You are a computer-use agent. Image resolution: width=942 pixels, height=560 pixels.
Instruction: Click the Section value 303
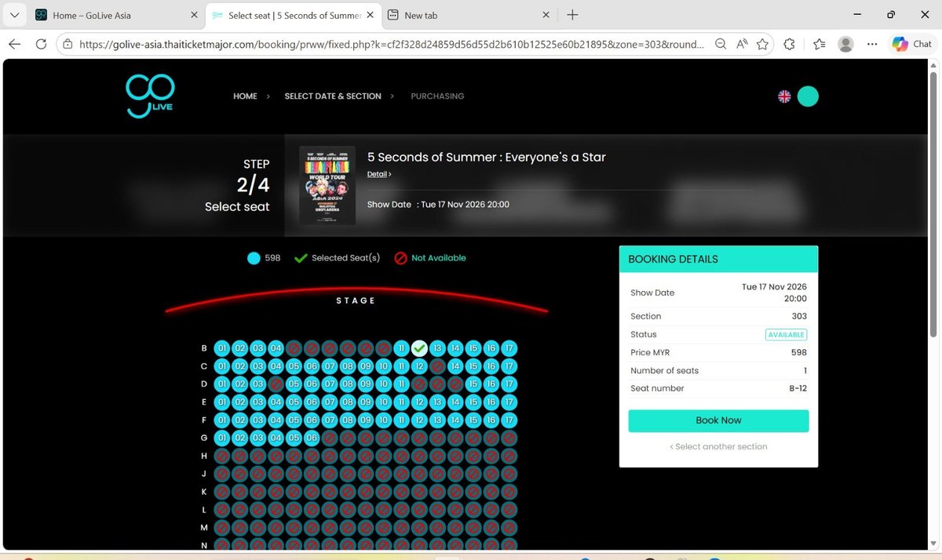pyautogui.click(x=799, y=316)
